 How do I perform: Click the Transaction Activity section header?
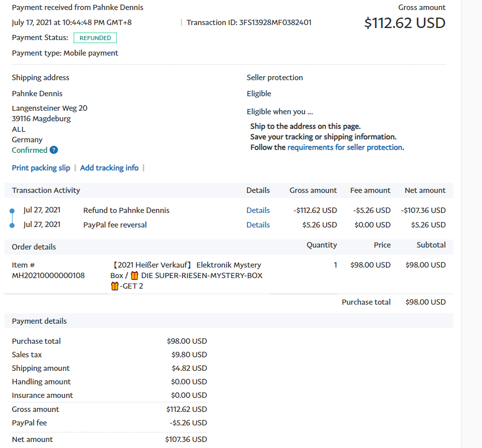click(46, 190)
